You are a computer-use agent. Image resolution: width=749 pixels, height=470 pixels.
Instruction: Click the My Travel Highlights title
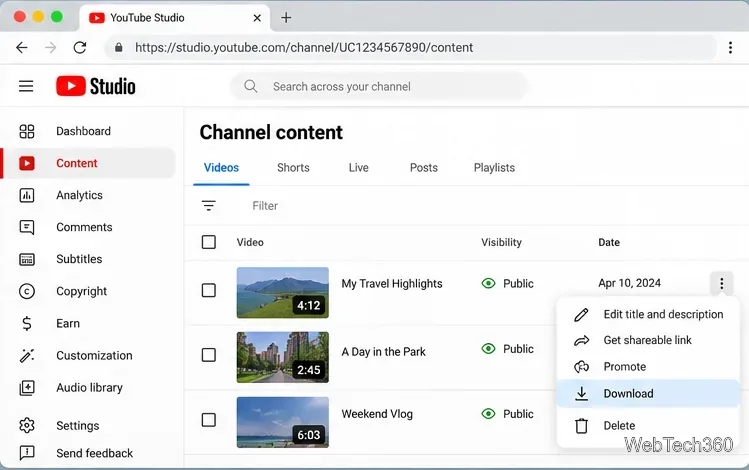pos(392,284)
